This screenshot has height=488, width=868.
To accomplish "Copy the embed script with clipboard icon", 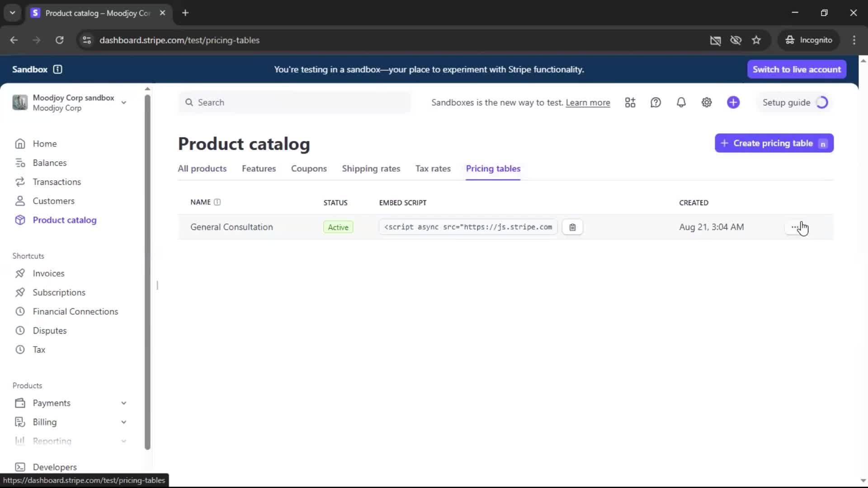I will tap(572, 227).
